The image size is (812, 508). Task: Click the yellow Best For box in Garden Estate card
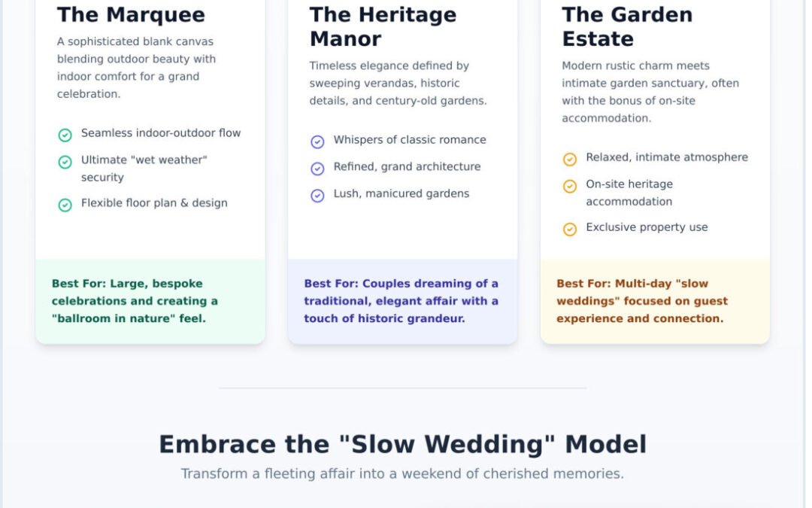coord(655,301)
